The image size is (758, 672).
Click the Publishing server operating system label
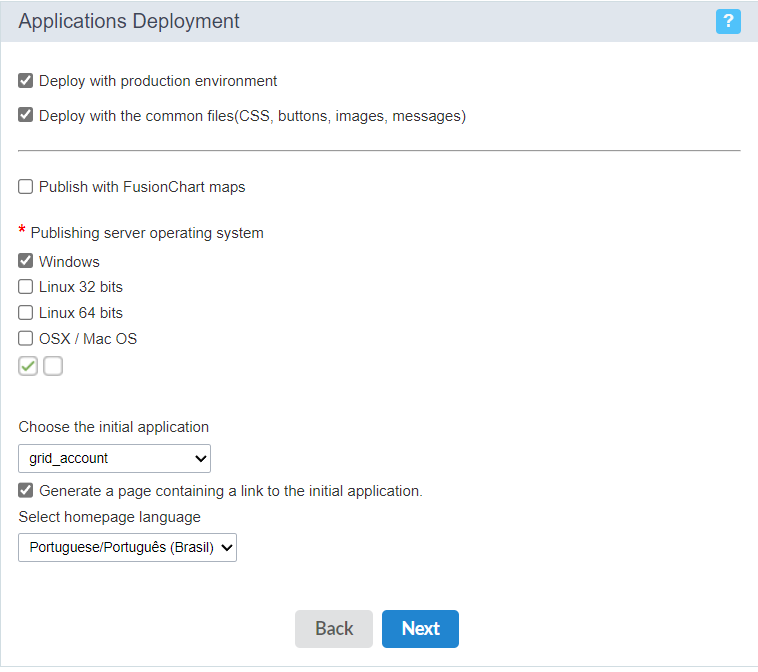tap(147, 233)
